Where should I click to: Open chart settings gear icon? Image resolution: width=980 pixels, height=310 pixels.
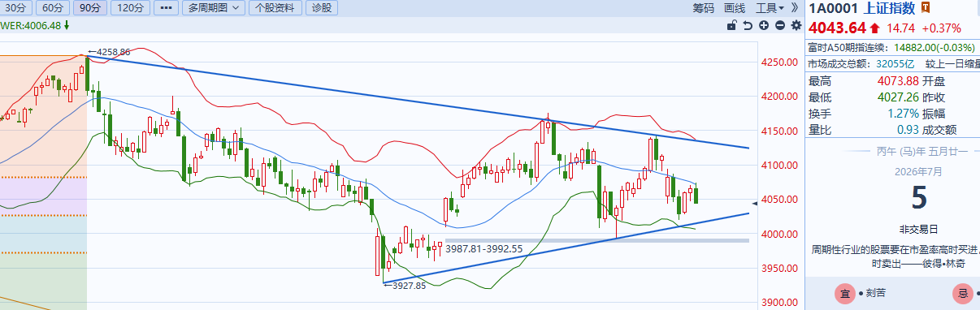(x=796, y=25)
